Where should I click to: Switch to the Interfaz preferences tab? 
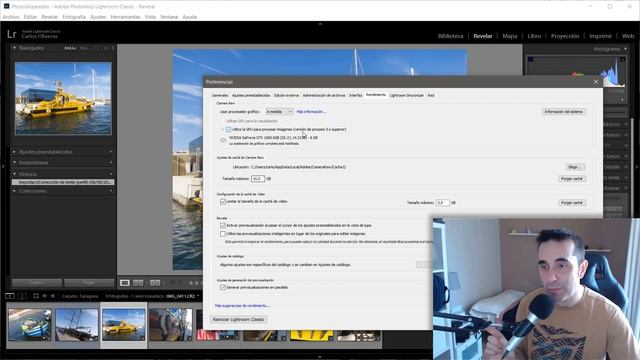(x=356, y=95)
